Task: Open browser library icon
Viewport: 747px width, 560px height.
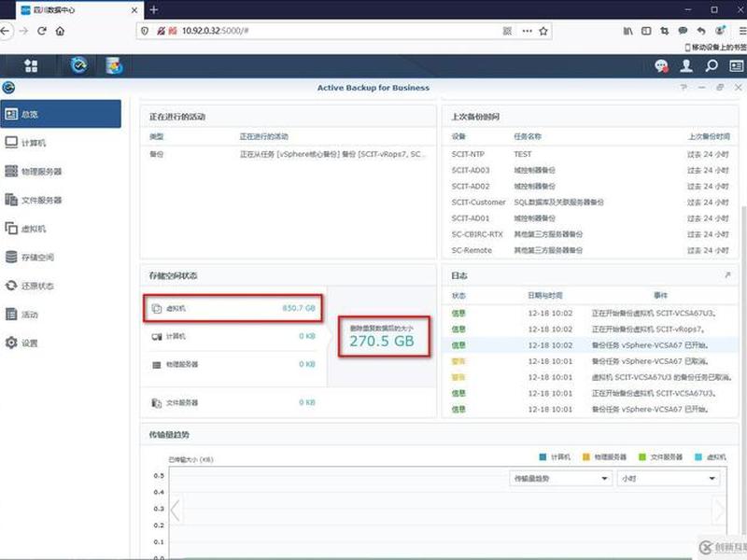Action: point(627,31)
